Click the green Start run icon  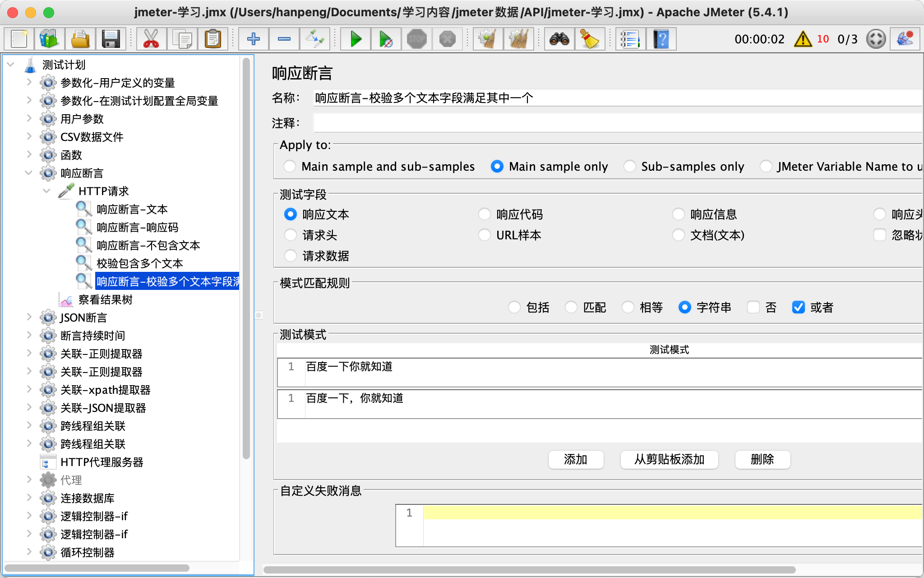356,39
